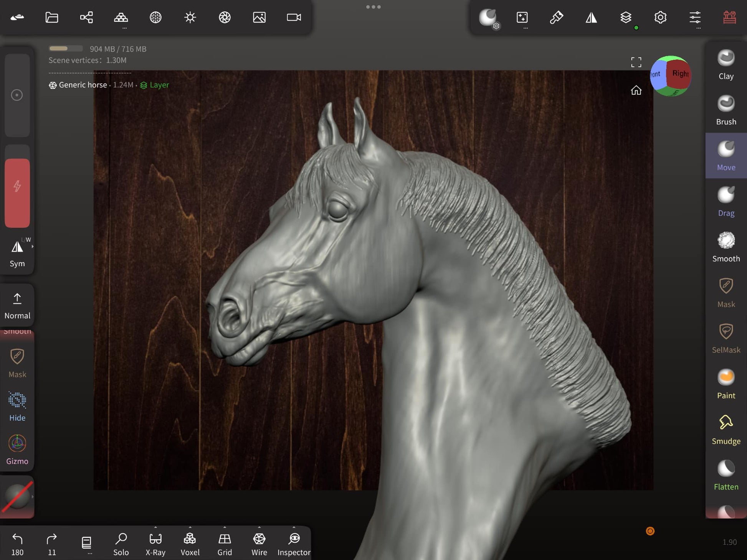The height and width of the screenshot is (560, 747).
Task: Open the Layers panel icon
Action: tap(625, 17)
